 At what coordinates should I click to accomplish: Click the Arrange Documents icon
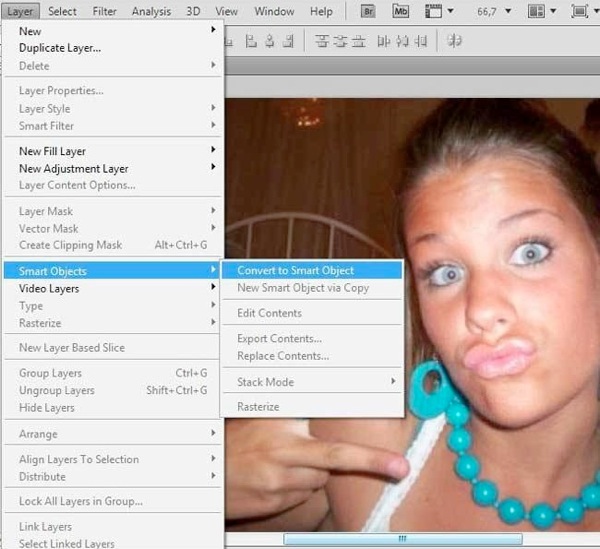point(537,12)
